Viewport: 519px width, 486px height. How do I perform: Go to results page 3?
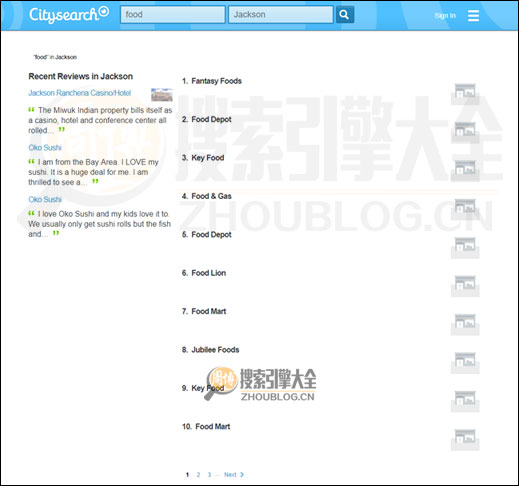pos(209,475)
